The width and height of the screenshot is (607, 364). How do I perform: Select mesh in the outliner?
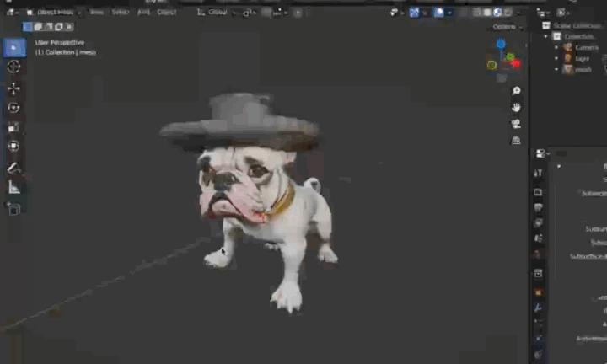(583, 70)
